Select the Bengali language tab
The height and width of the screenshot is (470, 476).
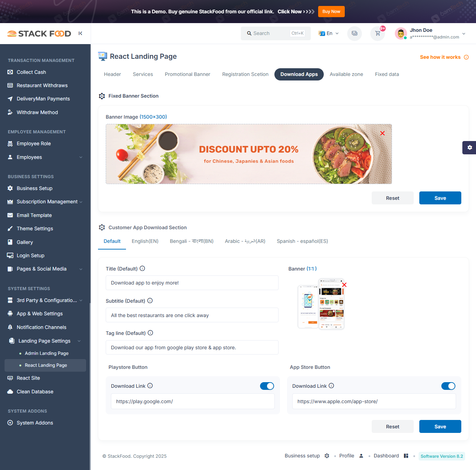click(x=192, y=241)
